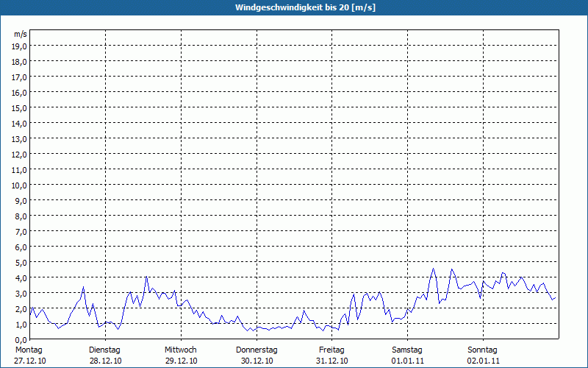
Task: Select the 'Samstag' day label
Action: point(407,350)
